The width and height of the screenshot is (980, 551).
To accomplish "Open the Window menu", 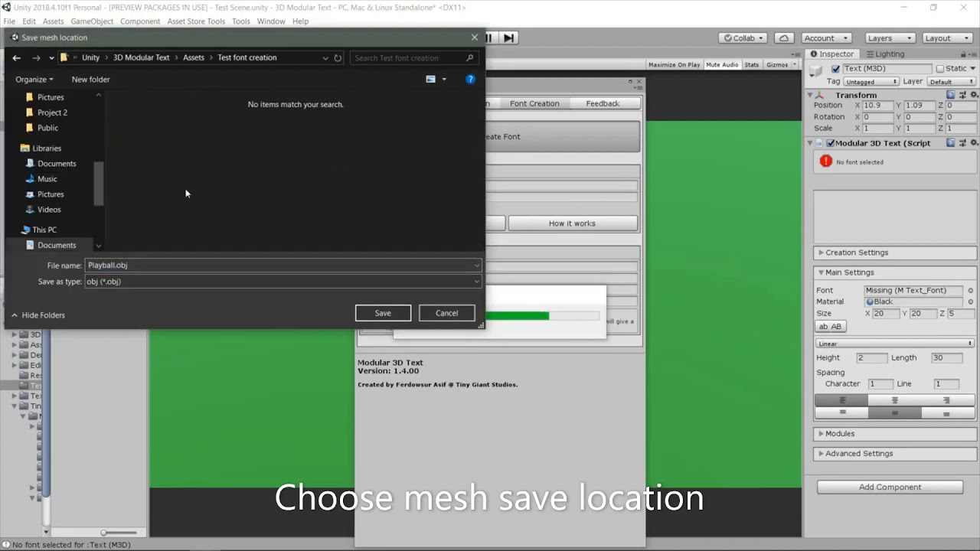I will pos(271,21).
